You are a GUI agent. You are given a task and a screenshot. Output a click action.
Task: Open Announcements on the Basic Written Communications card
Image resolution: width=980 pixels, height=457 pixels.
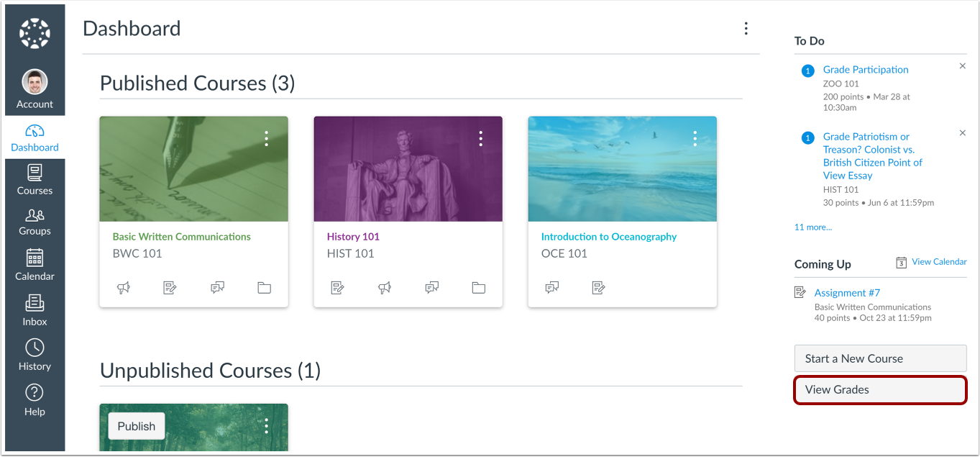124,287
